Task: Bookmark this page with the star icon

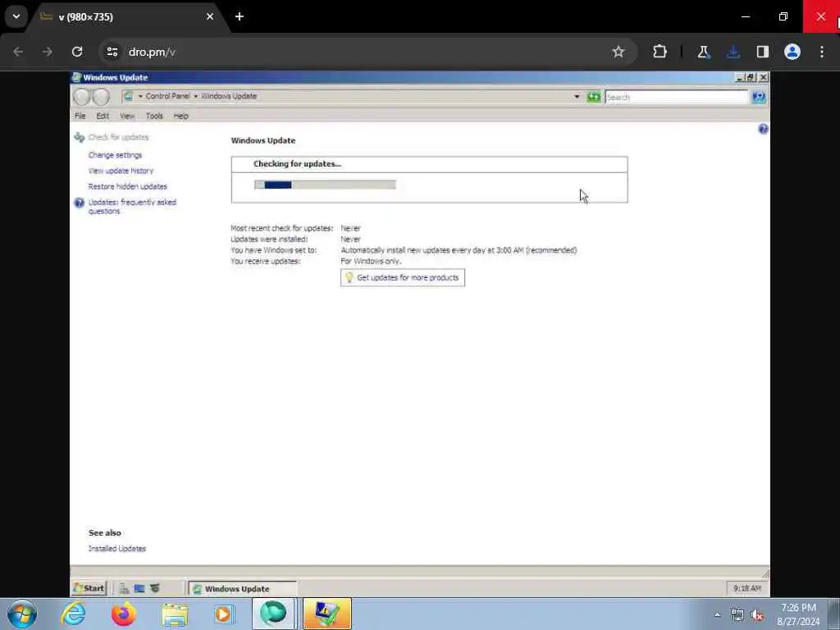Action: tap(619, 52)
